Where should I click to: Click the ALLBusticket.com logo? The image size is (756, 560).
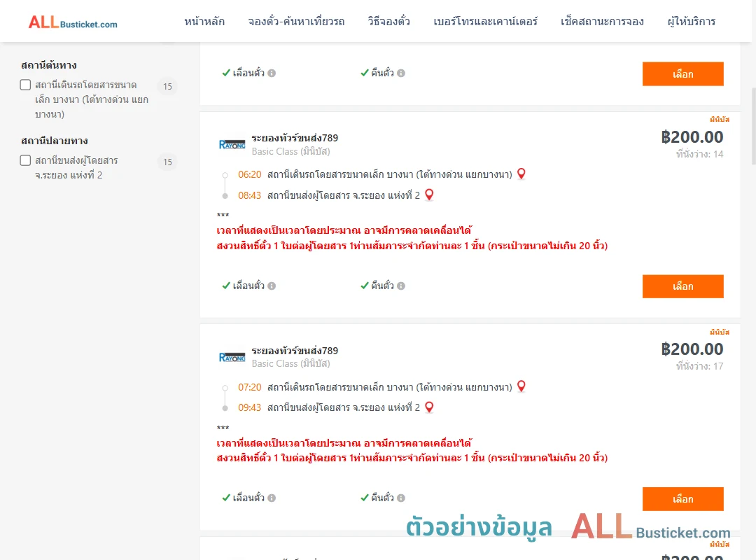pos(73,22)
